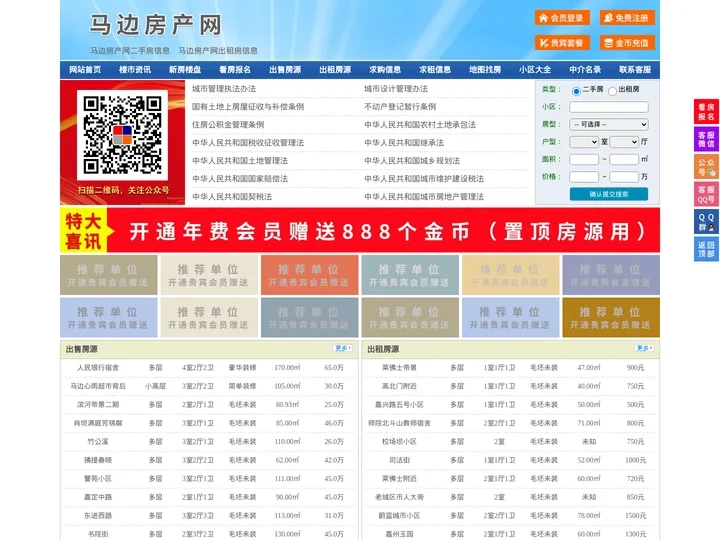Open the 蔚蓝城市小区 rental listing
The height and width of the screenshot is (540, 720).
click(399, 516)
